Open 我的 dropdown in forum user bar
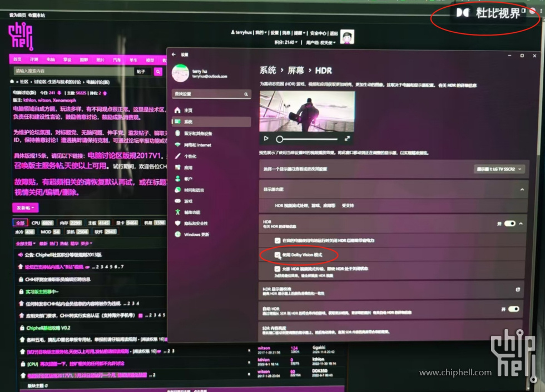Screen dimensions: 545x392 pos(261,33)
